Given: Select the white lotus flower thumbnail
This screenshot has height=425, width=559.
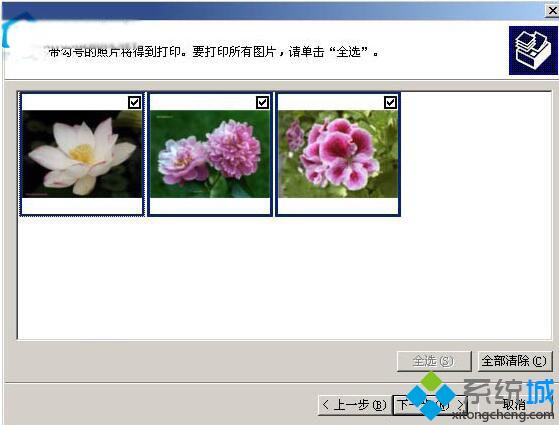Looking at the screenshot, I should pyautogui.click(x=82, y=154).
